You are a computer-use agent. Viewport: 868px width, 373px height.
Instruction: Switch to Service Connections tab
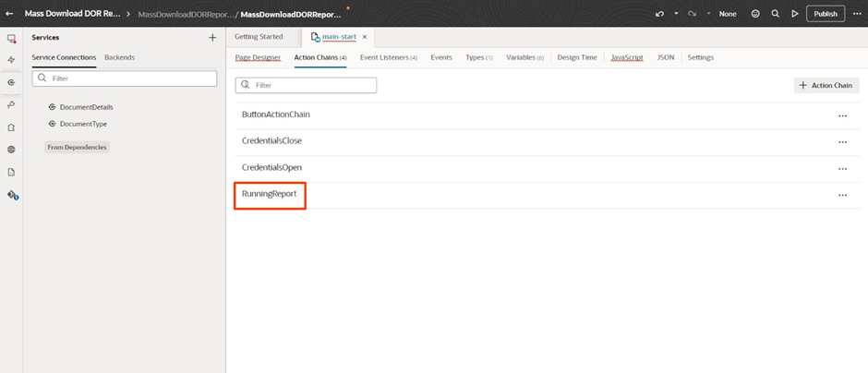(x=64, y=57)
